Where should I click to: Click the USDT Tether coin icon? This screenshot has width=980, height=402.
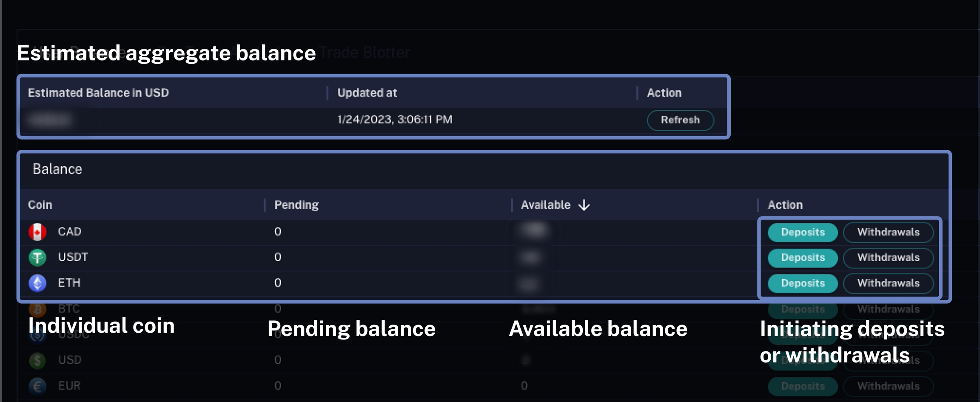(x=37, y=257)
